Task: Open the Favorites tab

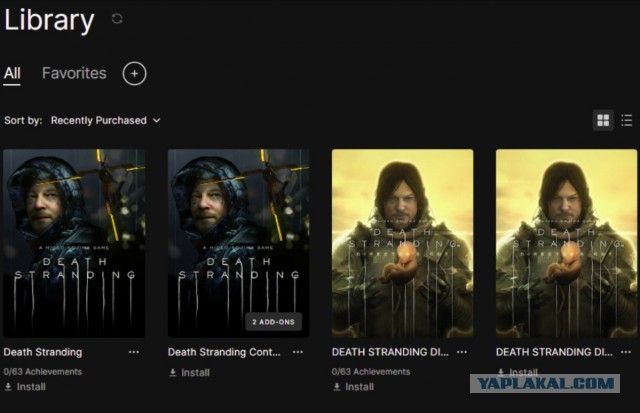Action: [74, 73]
